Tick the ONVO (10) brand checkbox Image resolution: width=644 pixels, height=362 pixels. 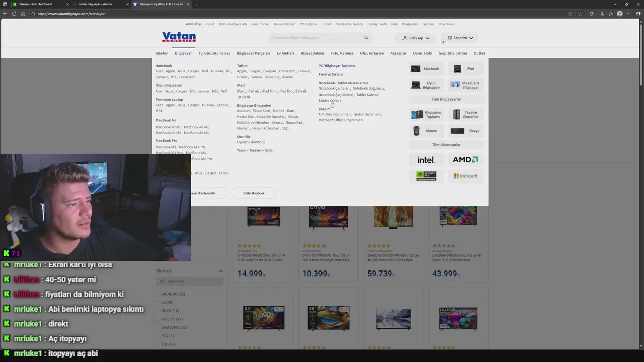(x=156, y=311)
